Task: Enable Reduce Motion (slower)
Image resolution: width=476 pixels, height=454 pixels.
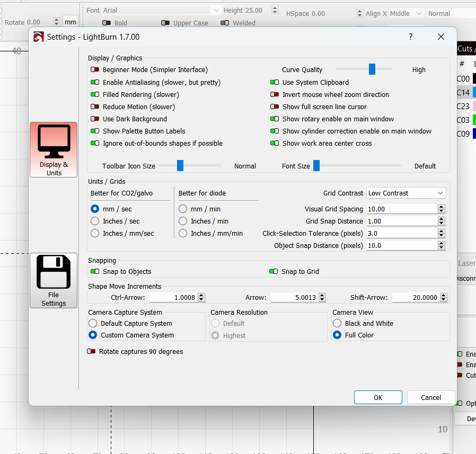Action: (x=95, y=106)
